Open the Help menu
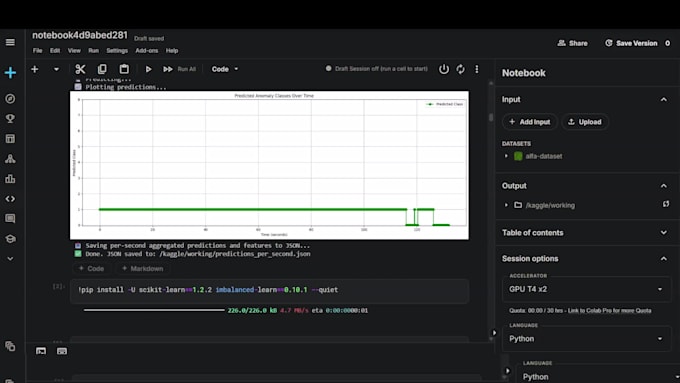This screenshot has height=383, width=680. pyautogui.click(x=172, y=51)
